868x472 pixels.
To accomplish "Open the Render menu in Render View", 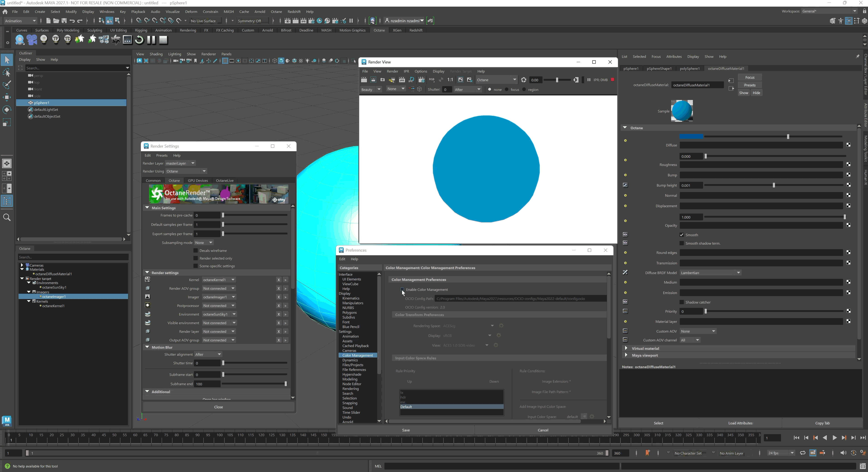I will click(392, 71).
